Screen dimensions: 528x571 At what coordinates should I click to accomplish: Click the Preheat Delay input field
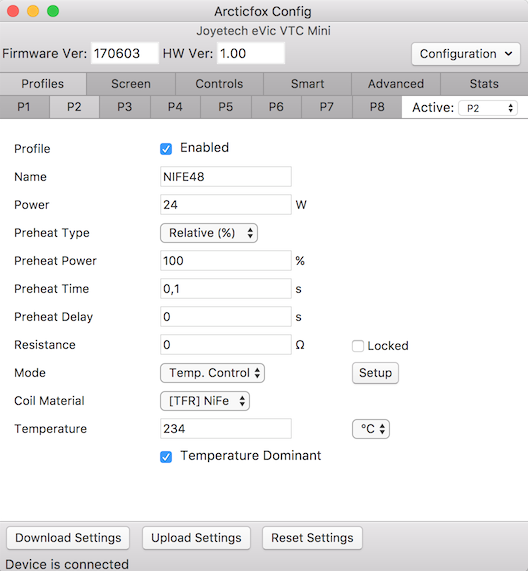coord(226,317)
